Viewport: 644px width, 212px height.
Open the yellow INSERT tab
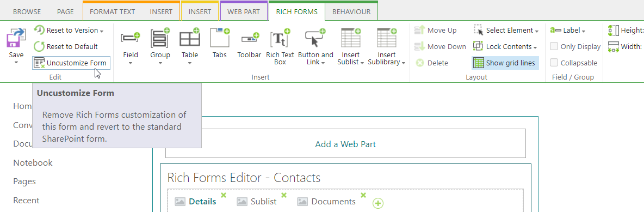point(200,12)
